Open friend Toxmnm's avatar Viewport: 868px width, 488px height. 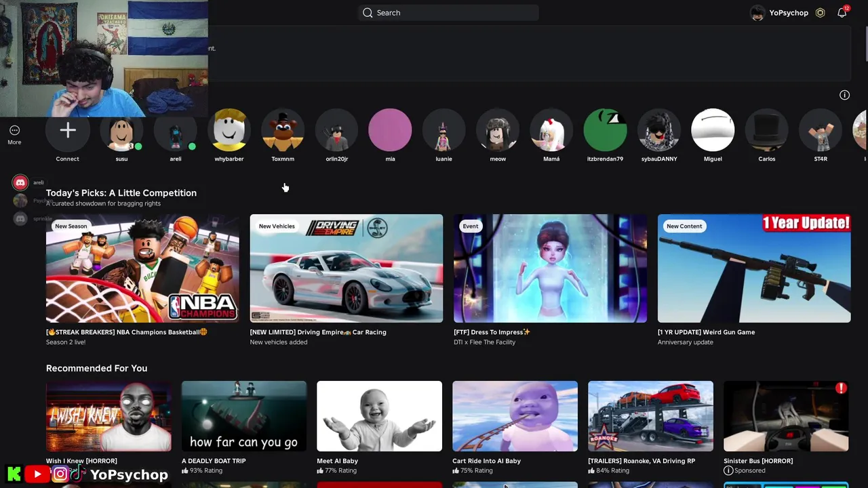click(283, 130)
